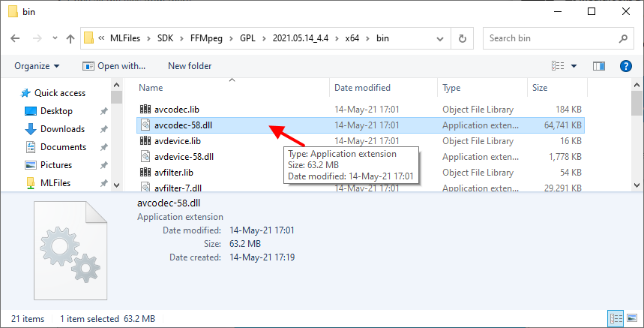Click avdevice-58.dll file icon
This screenshot has height=328, width=644.
click(145, 156)
